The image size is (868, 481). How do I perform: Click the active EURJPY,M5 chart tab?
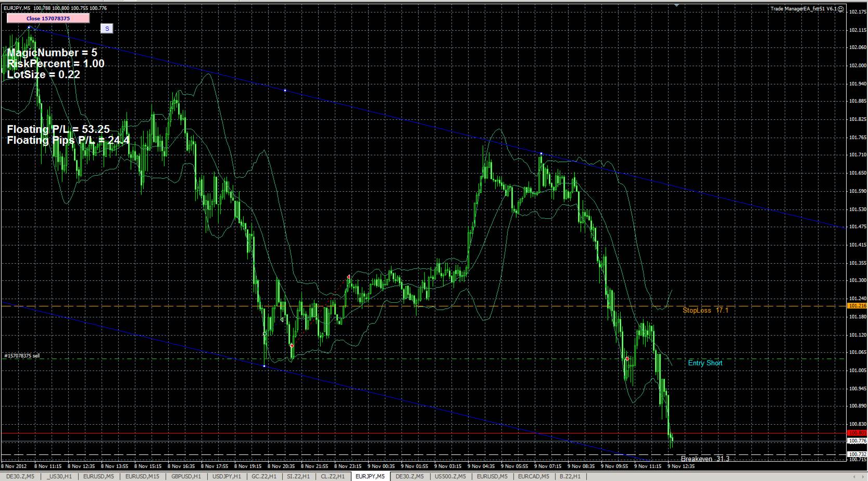[x=370, y=476]
